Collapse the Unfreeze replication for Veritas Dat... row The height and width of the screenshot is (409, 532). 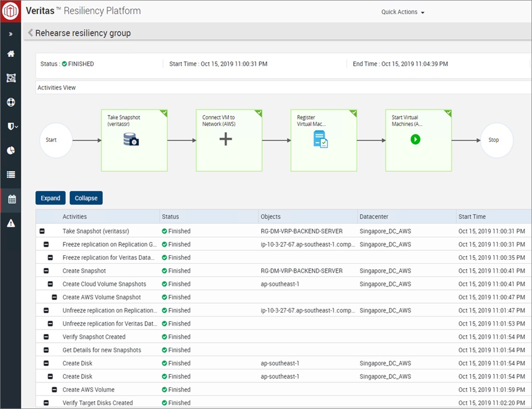[50, 324]
